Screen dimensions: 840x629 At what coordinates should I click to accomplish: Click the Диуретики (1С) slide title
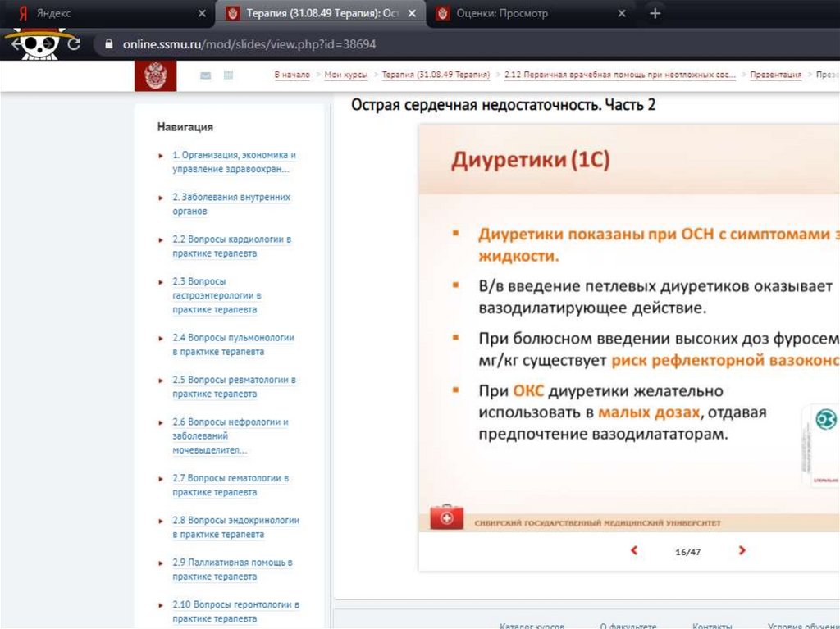click(x=531, y=160)
